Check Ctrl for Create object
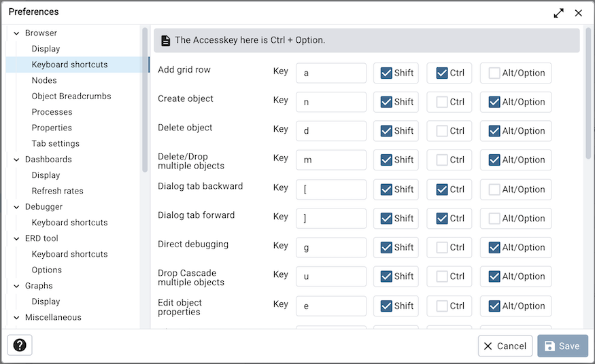The width and height of the screenshot is (595, 364). (442, 102)
